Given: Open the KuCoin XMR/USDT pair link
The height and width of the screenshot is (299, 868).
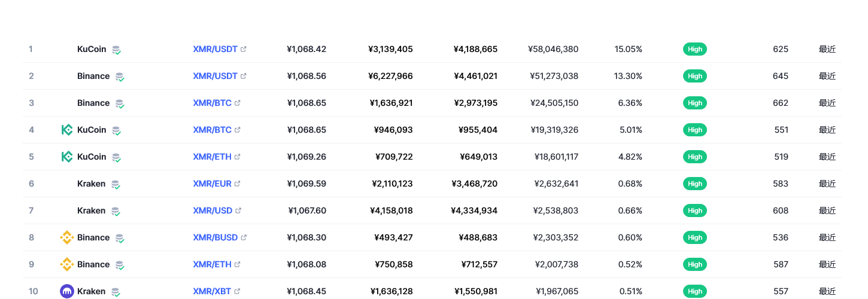Looking at the screenshot, I should 216,49.
